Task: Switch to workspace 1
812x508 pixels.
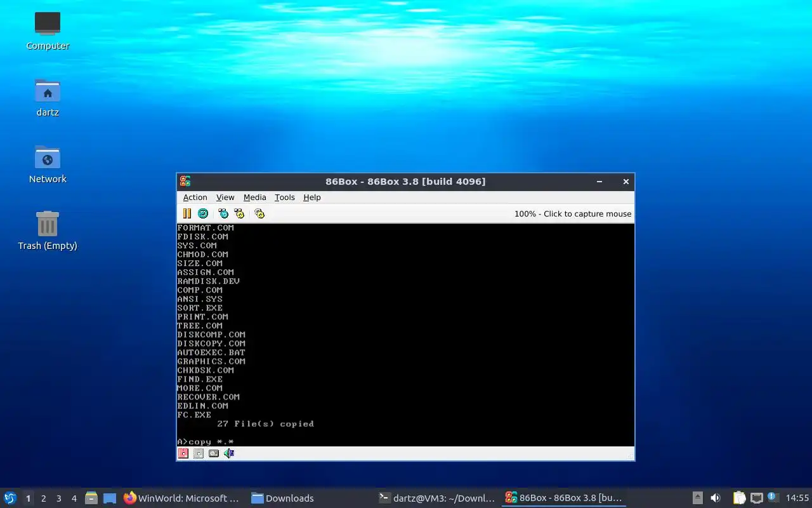Action: (x=28, y=498)
